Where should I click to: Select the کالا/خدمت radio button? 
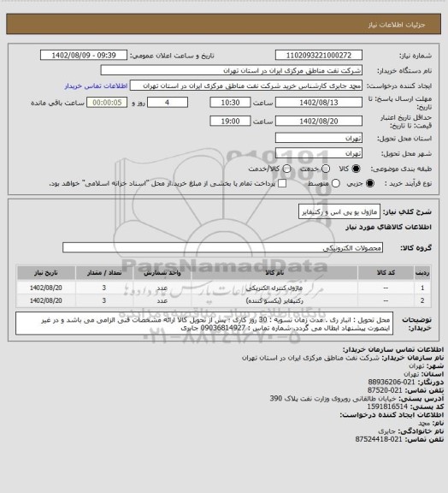click(286, 169)
